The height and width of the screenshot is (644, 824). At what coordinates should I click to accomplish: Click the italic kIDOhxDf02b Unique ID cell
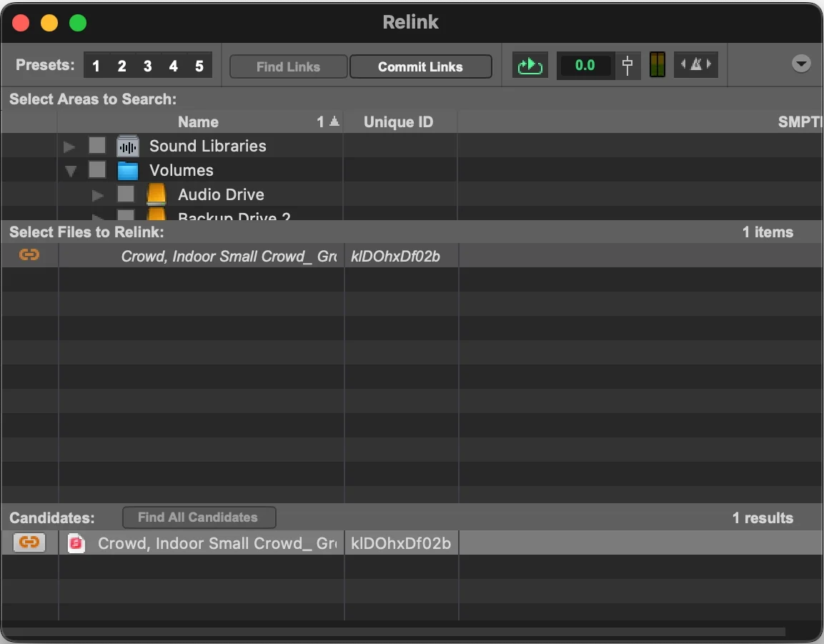(x=396, y=256)
